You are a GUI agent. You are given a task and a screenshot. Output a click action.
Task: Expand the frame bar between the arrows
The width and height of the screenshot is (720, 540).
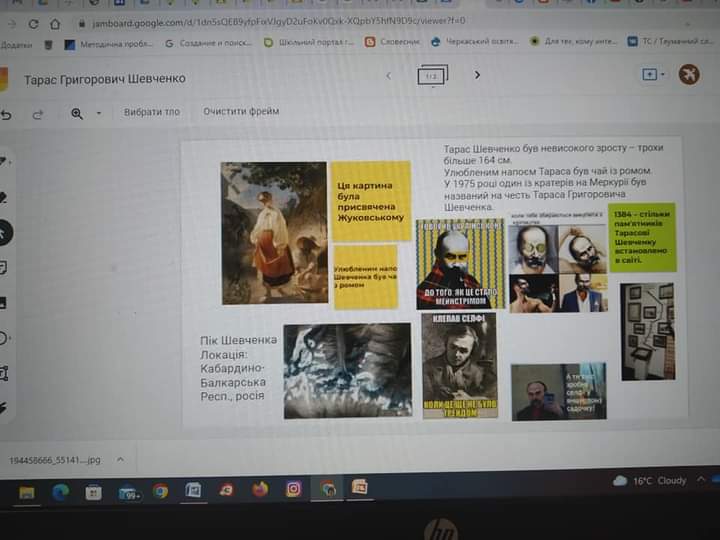[432, 76]
